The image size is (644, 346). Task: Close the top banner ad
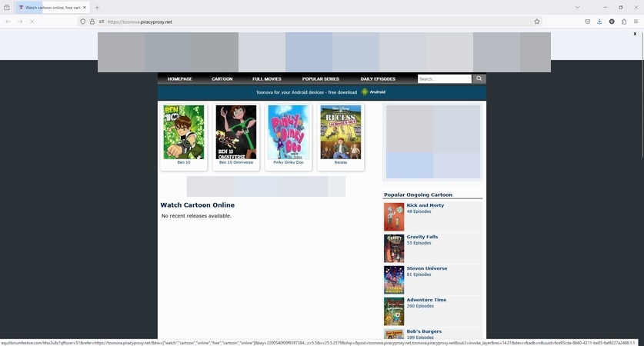pyautogui.click(x=635, y=34)
